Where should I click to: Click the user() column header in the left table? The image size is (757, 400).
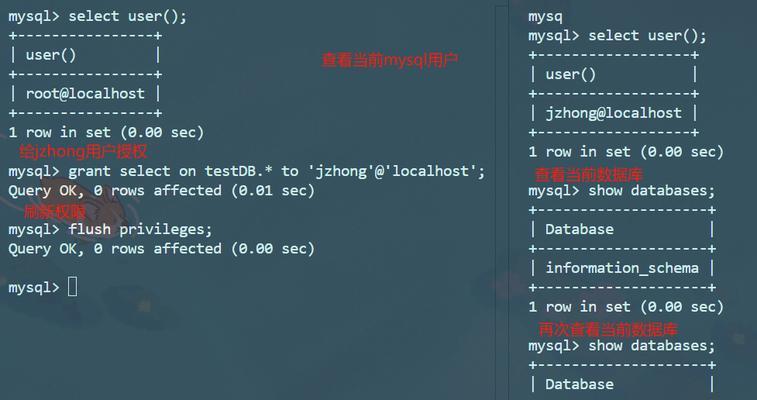coord(51,55)
